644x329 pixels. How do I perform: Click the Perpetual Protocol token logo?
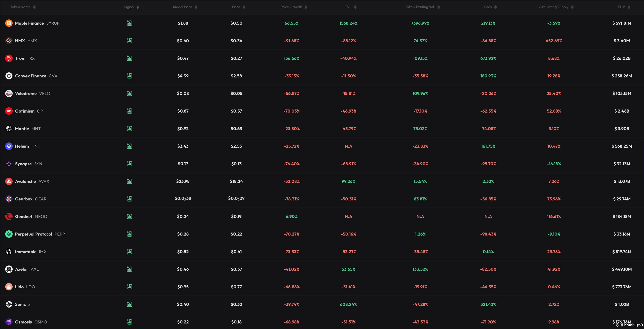pyautogui.click(x=9, y=234)
